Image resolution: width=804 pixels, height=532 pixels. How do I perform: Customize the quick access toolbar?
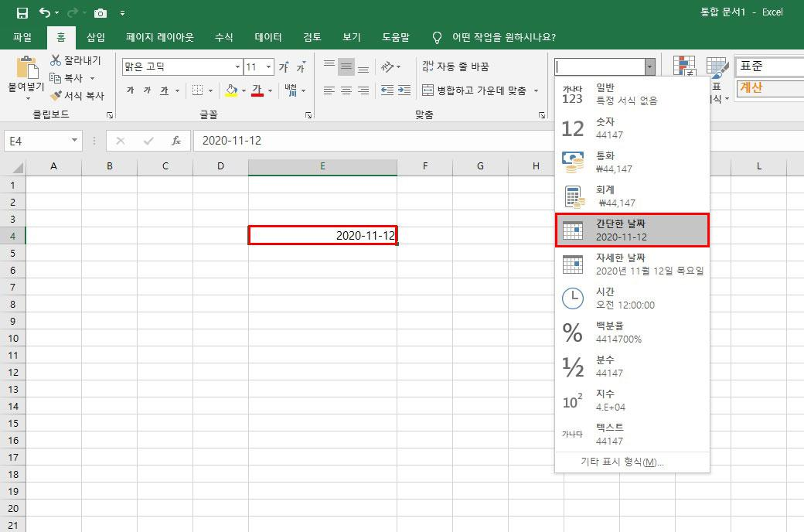[x=123, y=13]
